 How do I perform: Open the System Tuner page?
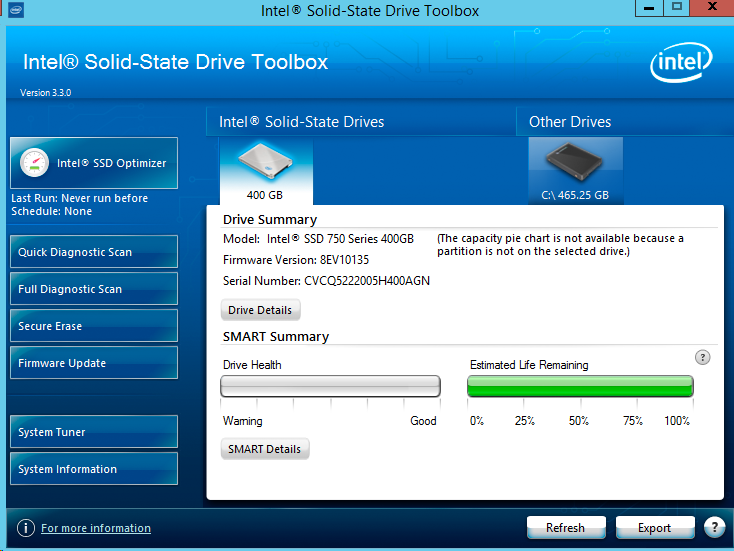[93, 432]
